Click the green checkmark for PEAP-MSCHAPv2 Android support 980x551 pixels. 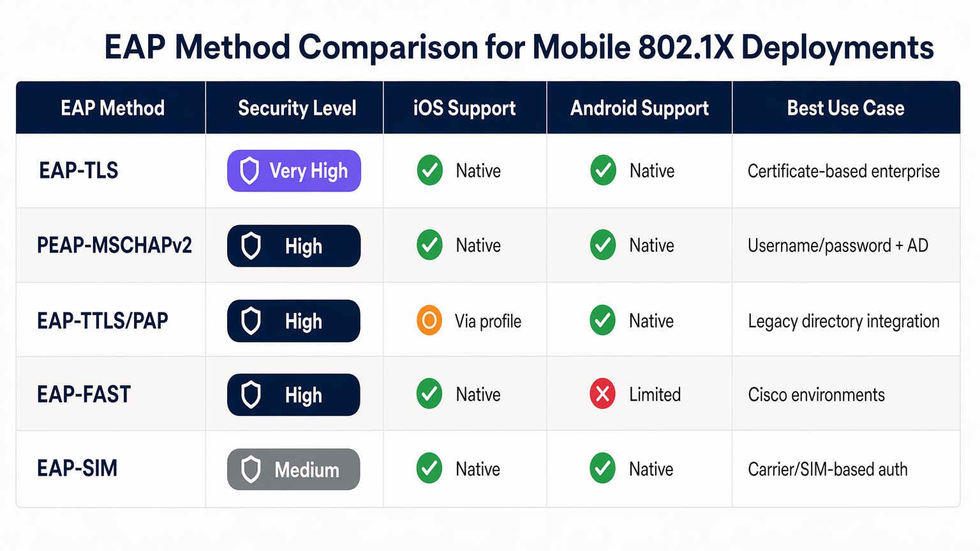point(603,245)
